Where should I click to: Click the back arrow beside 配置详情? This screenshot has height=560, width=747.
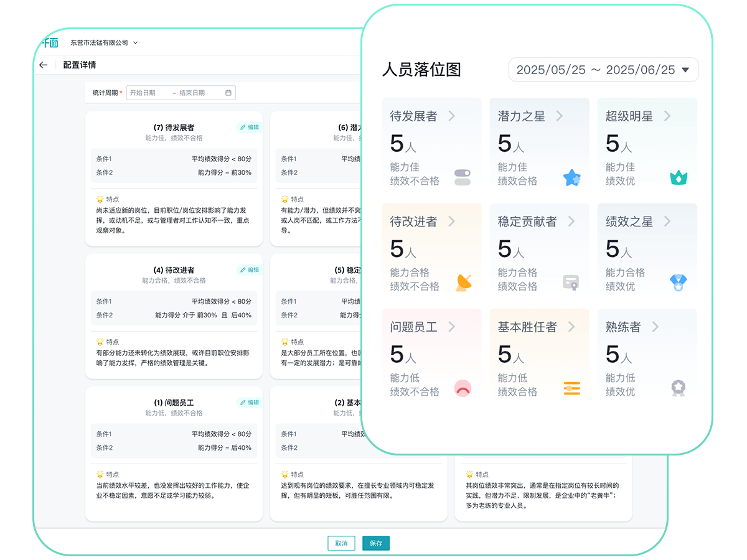pos(43,65)
